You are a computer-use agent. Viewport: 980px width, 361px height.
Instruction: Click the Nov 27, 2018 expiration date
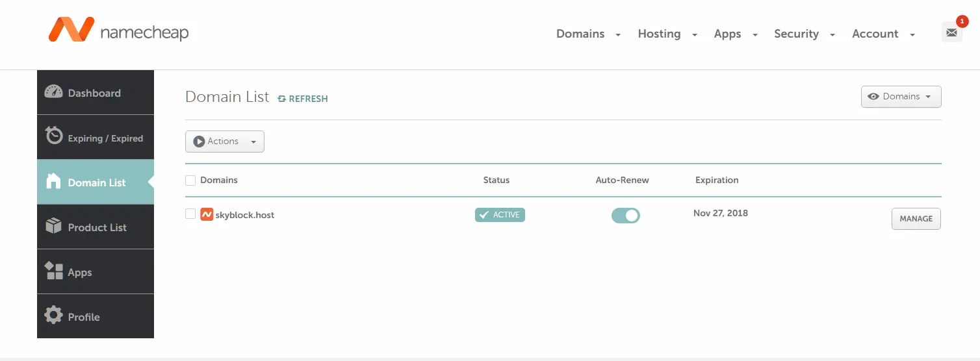721,213
